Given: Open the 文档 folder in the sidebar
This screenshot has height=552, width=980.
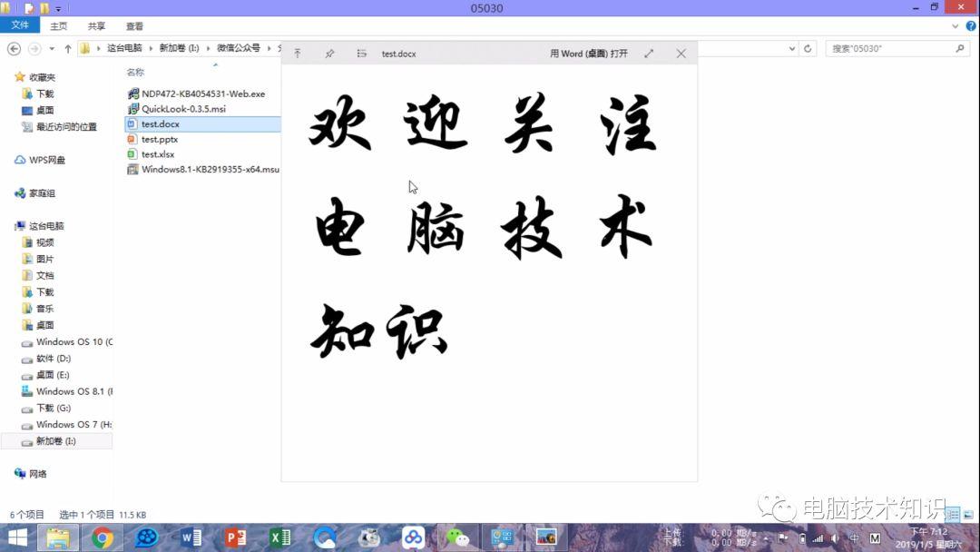Looking at the screenshot, I should point(44,276).
